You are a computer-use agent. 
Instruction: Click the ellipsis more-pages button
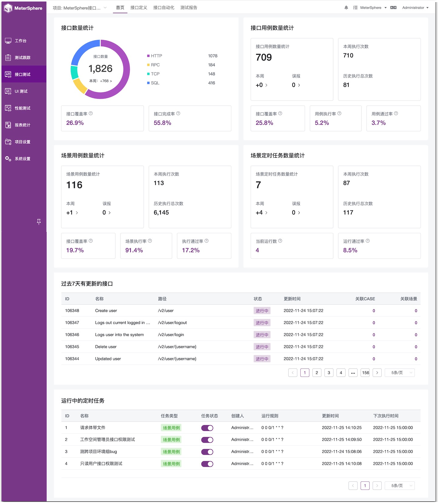click(x=353, y=373)
